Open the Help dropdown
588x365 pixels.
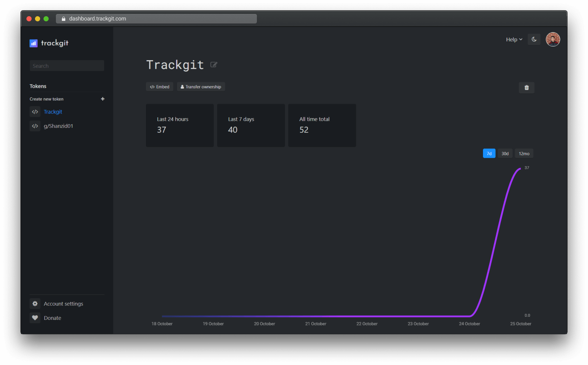514,39
